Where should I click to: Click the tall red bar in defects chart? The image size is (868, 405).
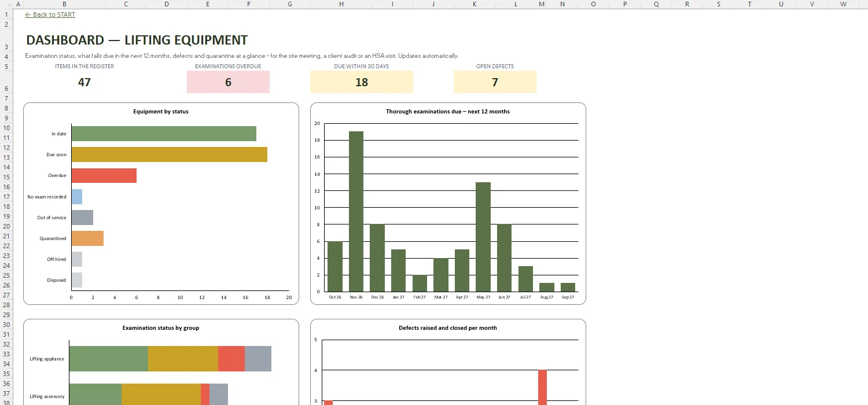(x=542, y=387)
